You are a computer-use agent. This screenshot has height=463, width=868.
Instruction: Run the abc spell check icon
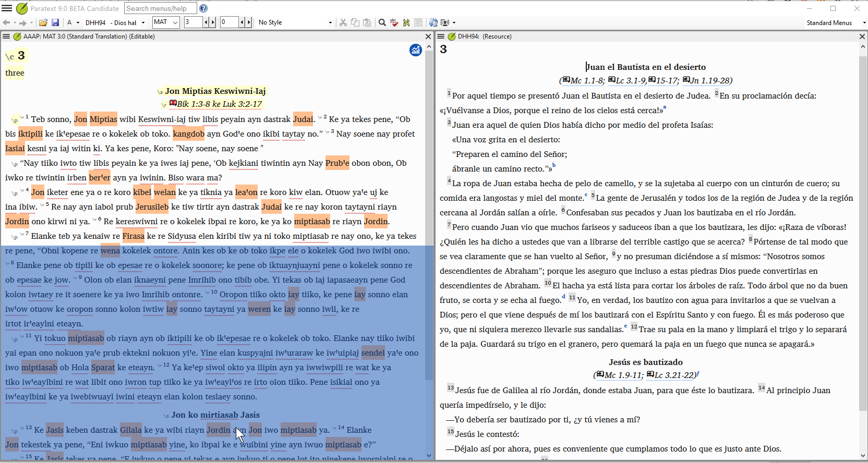click(x=394, y=22)
